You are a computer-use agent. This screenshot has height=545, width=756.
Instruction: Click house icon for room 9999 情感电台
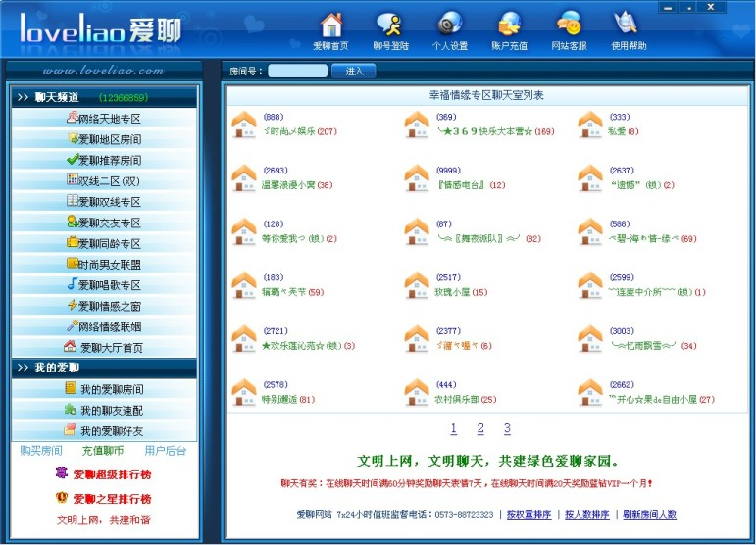click(x=417, y=178)
